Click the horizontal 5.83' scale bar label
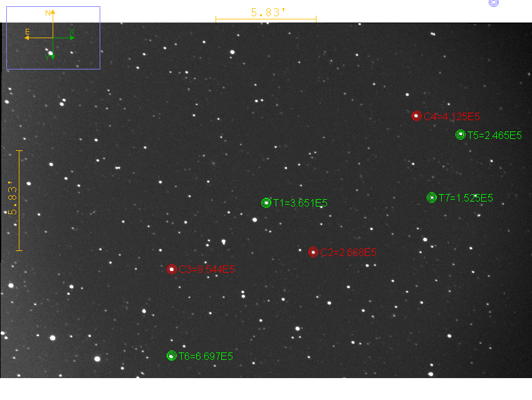This screenshot has width=532, height=400. [x=268, y=12]
